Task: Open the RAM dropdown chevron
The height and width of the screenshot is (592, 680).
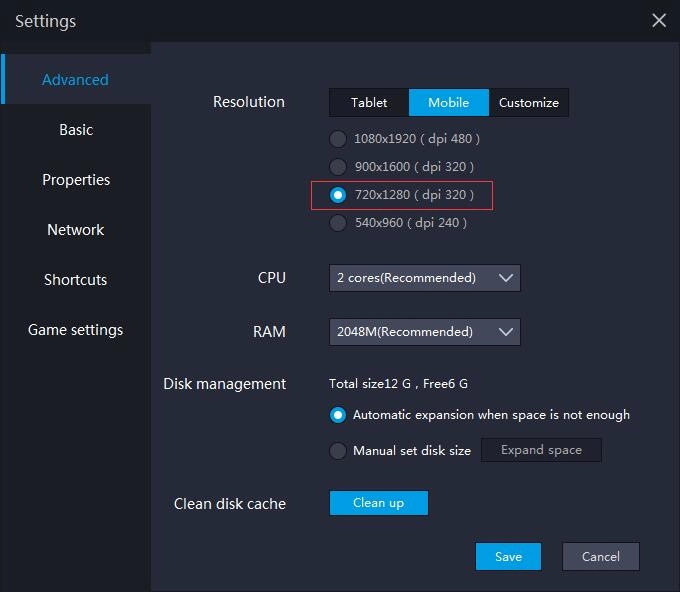Action: (x=506, y=332)
